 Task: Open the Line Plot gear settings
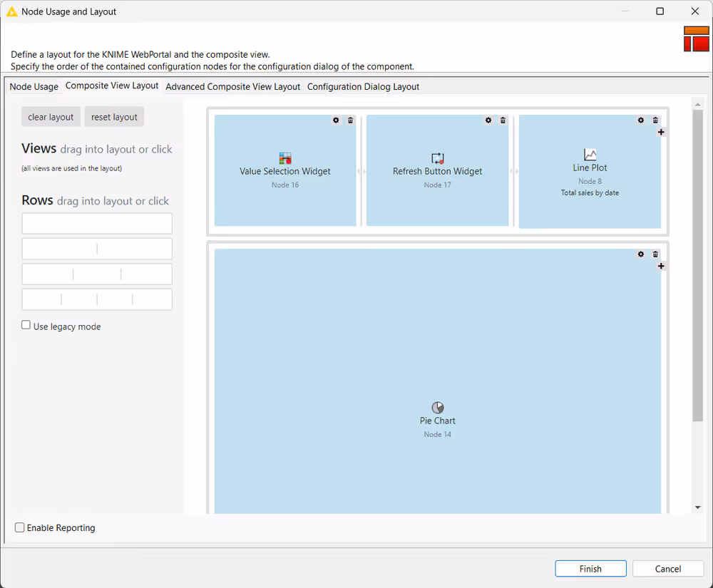point(640,120)
